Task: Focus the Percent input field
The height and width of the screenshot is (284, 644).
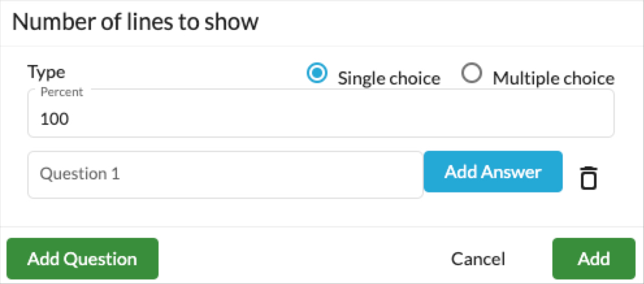Action: [321, 114]
